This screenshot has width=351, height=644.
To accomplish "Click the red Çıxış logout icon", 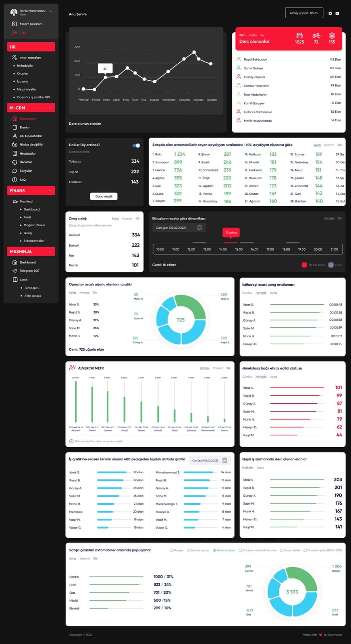I will [15, 33].
